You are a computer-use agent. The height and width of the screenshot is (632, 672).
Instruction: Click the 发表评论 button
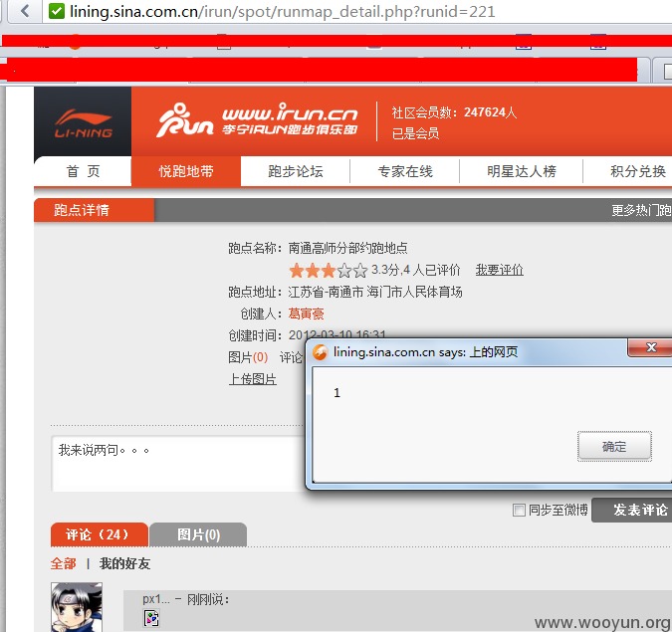point(634,510)
